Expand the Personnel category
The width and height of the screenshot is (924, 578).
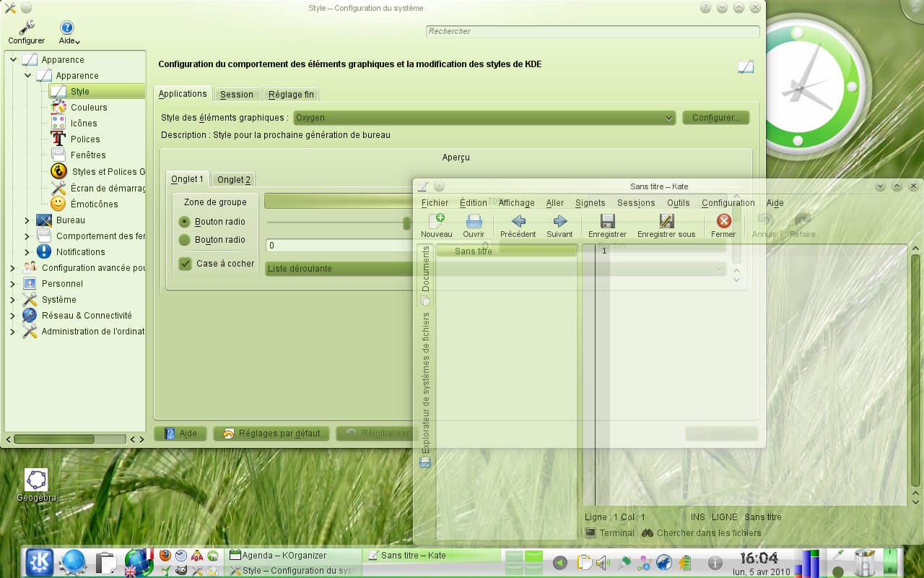tap(13, 284)
